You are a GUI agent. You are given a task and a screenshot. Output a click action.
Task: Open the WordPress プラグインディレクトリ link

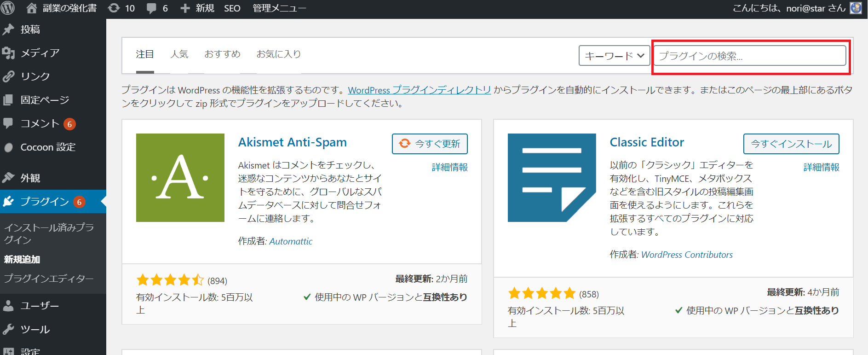420,90
